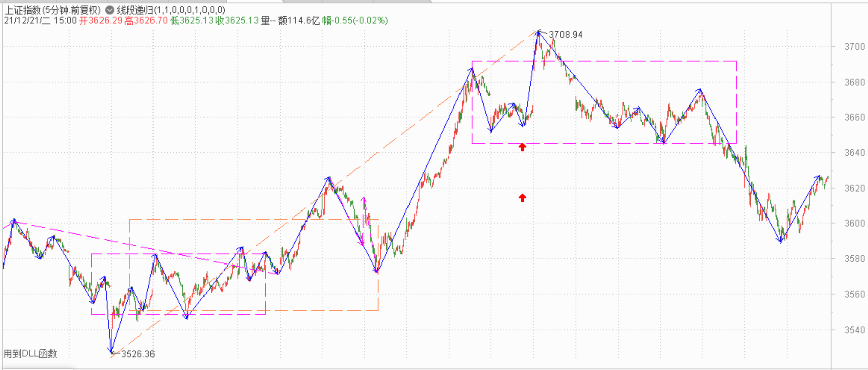Click the 收3625.13 close price value
Viewport: 868px width, 370px height.
click(x=236, y=21)
